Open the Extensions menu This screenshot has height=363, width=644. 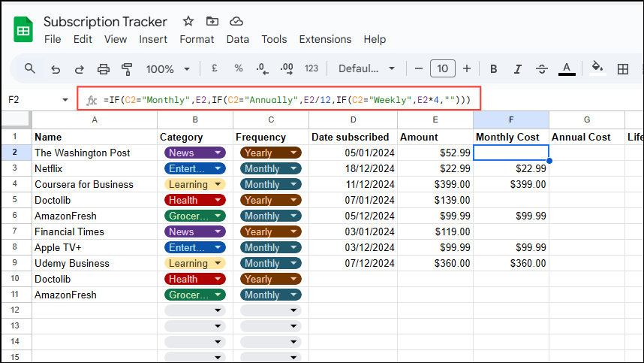(325, 39)
